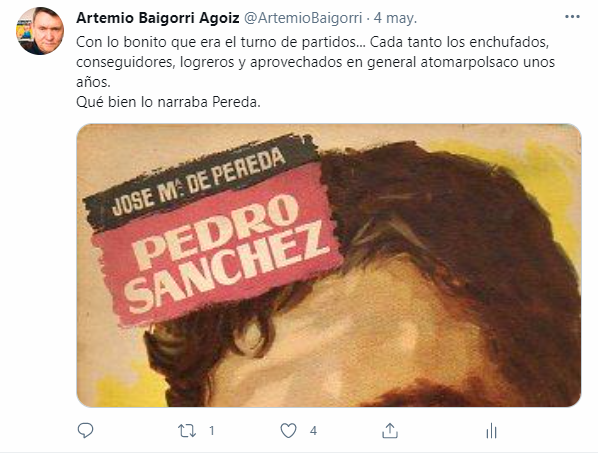Click the line 'Qué bien lo narraba Pereda.'
The height and width of the screenshot is (458, 598).
click(168, 102)
